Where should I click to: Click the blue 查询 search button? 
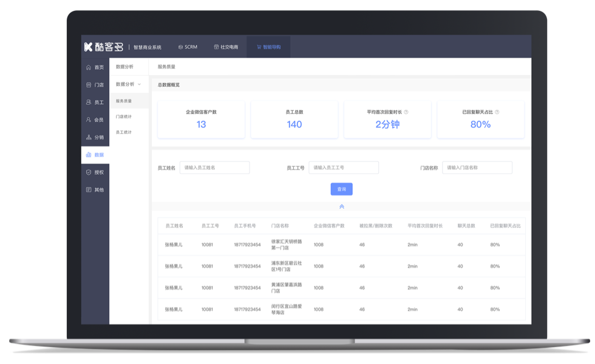tap(341, 189)
